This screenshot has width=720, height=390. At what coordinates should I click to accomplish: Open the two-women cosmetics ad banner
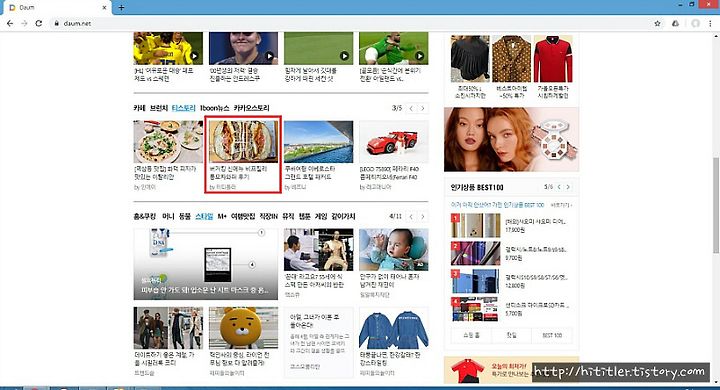(512, 140)
